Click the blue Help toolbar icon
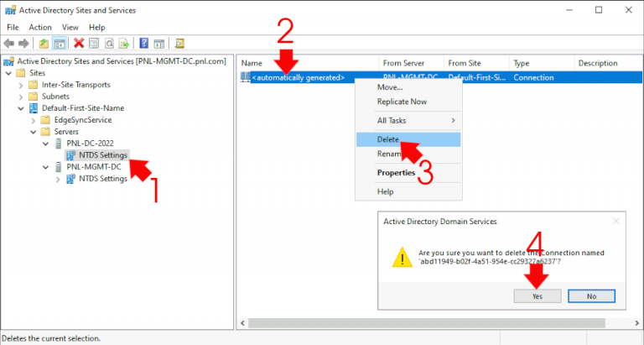 tap(144, 43)
